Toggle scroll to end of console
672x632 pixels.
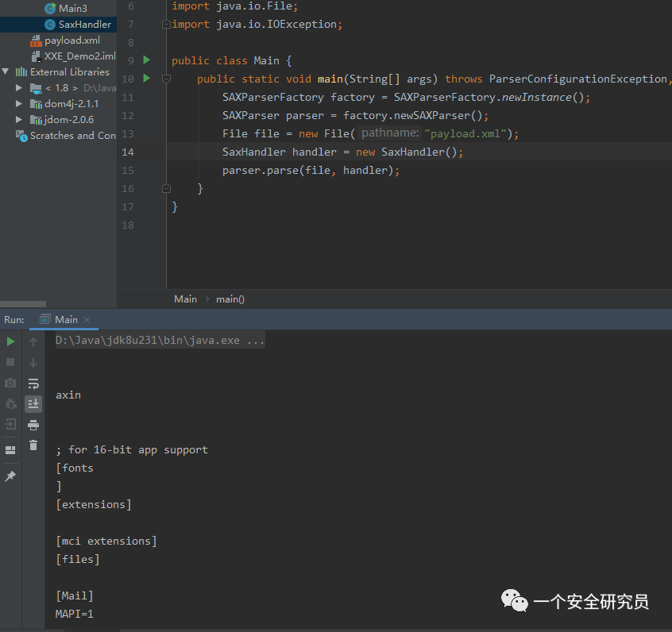pos(33,403)
